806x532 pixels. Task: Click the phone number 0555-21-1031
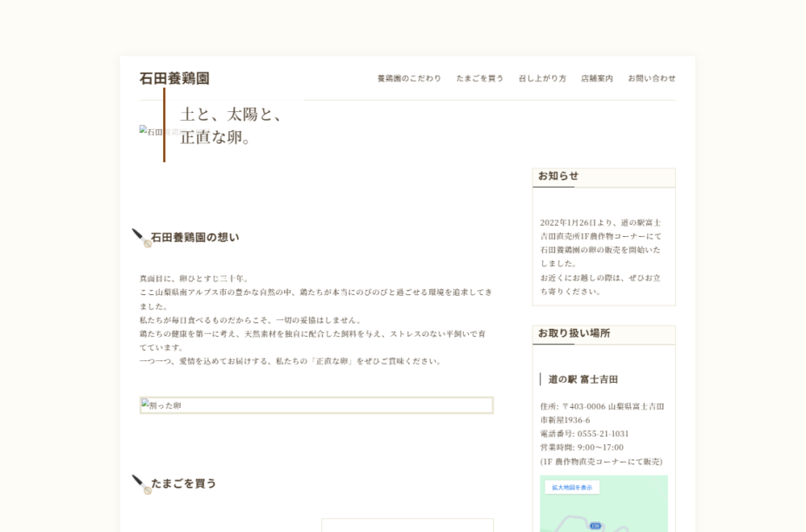click(603, 434)
